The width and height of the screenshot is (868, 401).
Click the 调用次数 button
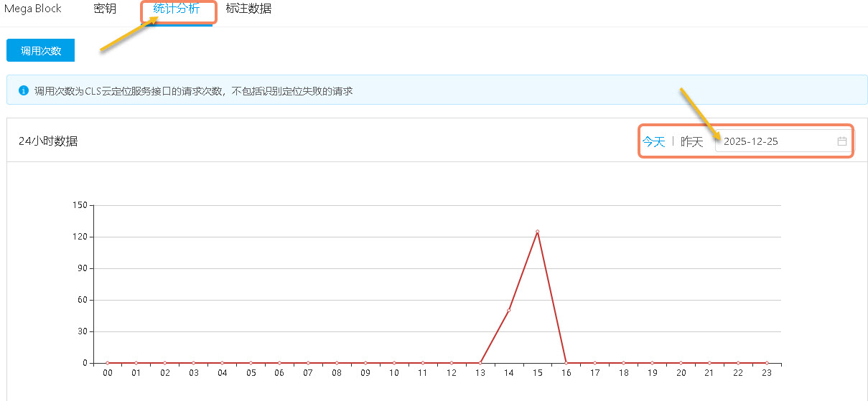41,51
